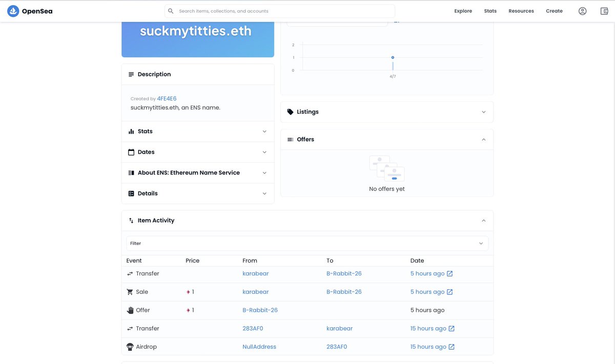Click the OpenSea logo
The height and width of the screenshot is (364, 615).
(30, 11)
